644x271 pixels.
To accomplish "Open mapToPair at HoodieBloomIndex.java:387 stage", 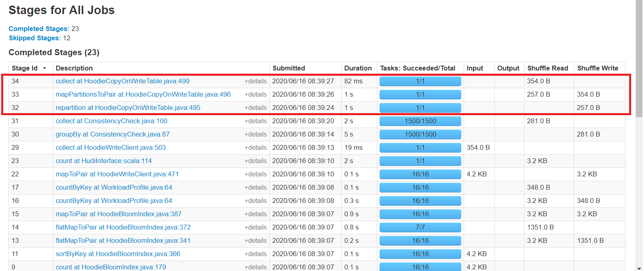I will click(x=119, y=214).
